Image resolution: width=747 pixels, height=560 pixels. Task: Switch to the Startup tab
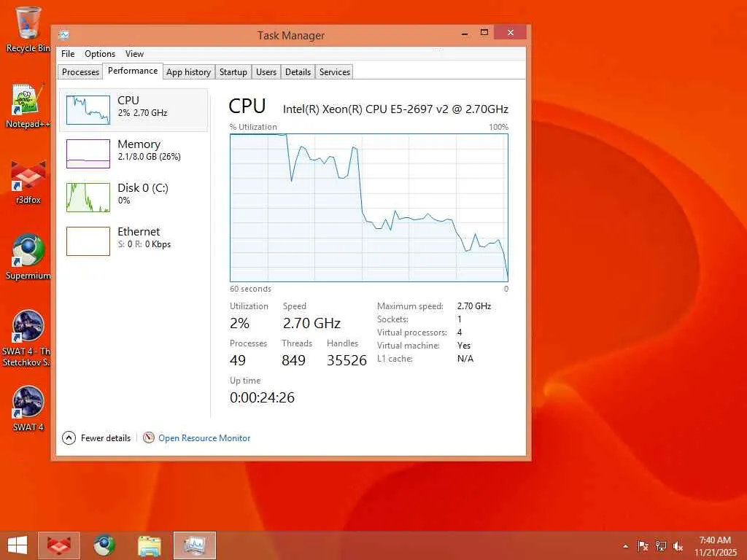pyautogui.click(x=233, y=72)
